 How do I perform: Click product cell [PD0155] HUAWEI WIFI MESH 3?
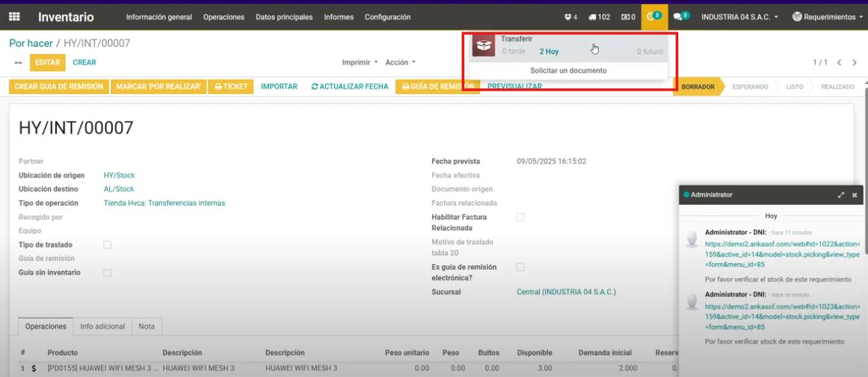[104, 368]
